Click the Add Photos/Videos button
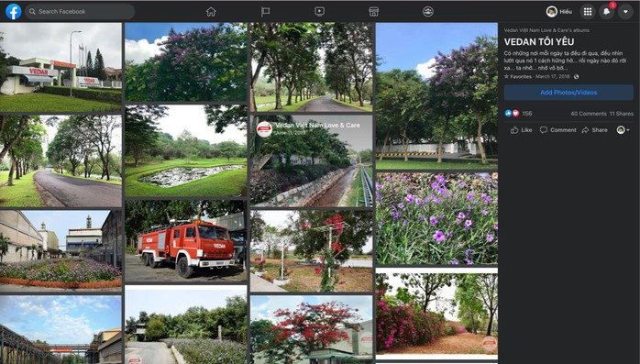 (x=568, y=93)
